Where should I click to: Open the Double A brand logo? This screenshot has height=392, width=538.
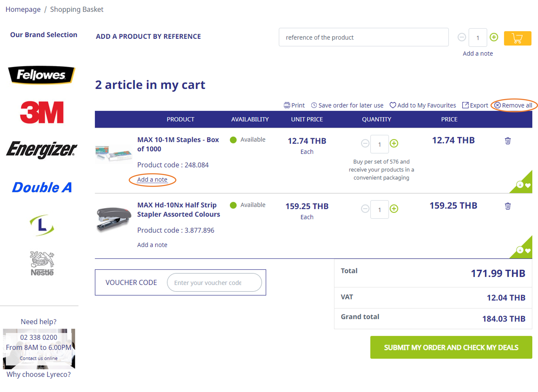42,187
